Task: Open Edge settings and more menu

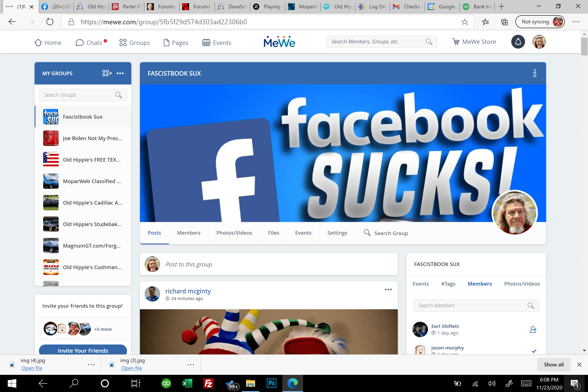Action: [576, 22]
